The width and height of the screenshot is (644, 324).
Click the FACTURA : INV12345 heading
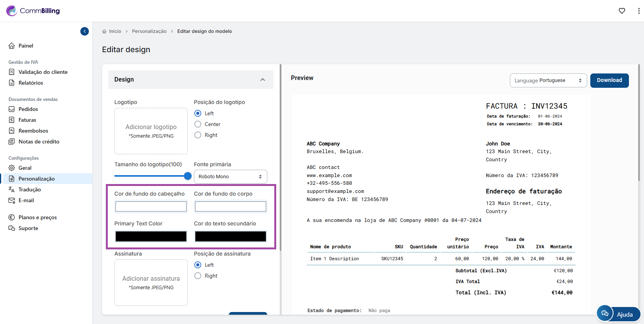point(527,106)
